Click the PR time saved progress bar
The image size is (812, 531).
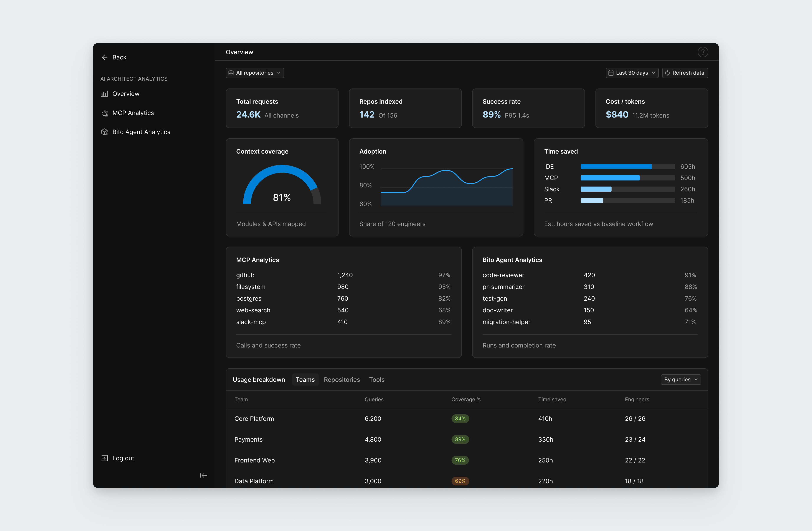(x=627, y=200)
